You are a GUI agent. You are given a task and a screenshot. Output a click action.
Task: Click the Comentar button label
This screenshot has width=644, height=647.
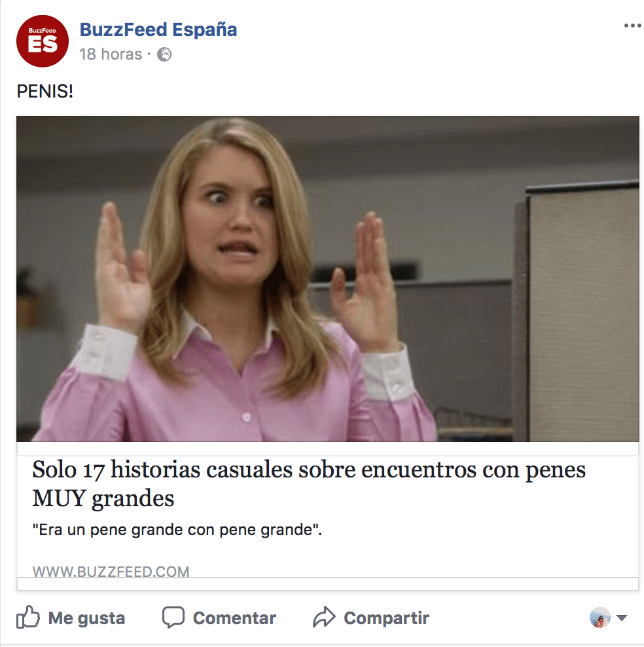tap(234, 618)
